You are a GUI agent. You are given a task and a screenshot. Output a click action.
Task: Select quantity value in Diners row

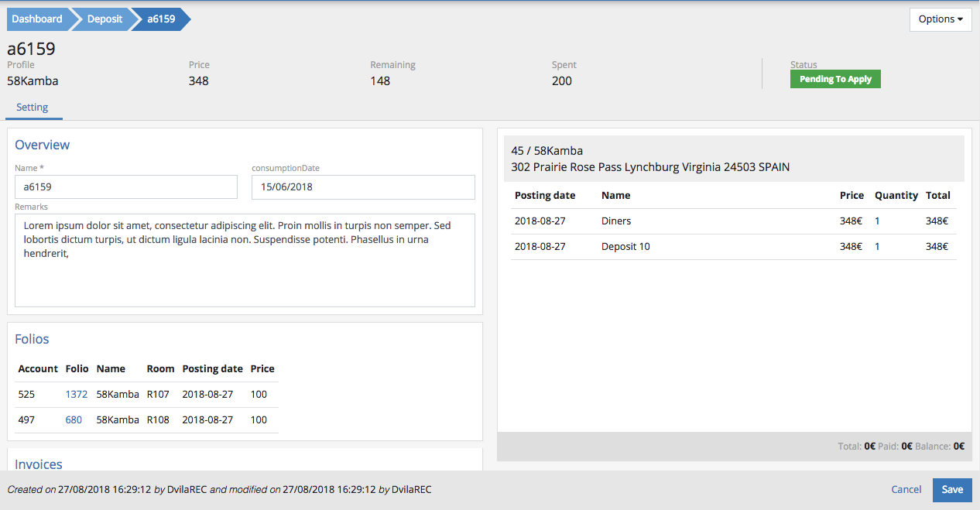click(x=877, y=221)
